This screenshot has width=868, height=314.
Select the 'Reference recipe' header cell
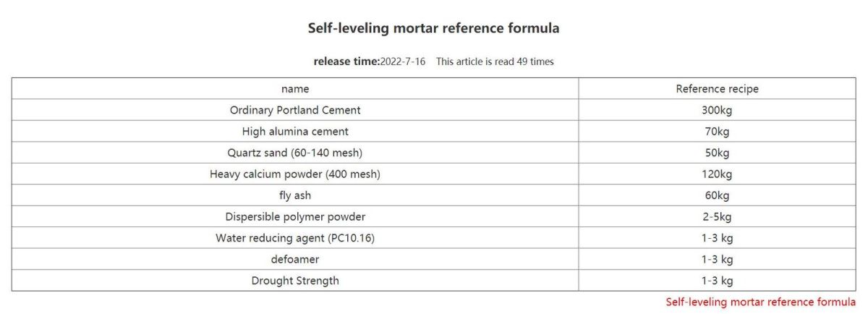point(717,89)
